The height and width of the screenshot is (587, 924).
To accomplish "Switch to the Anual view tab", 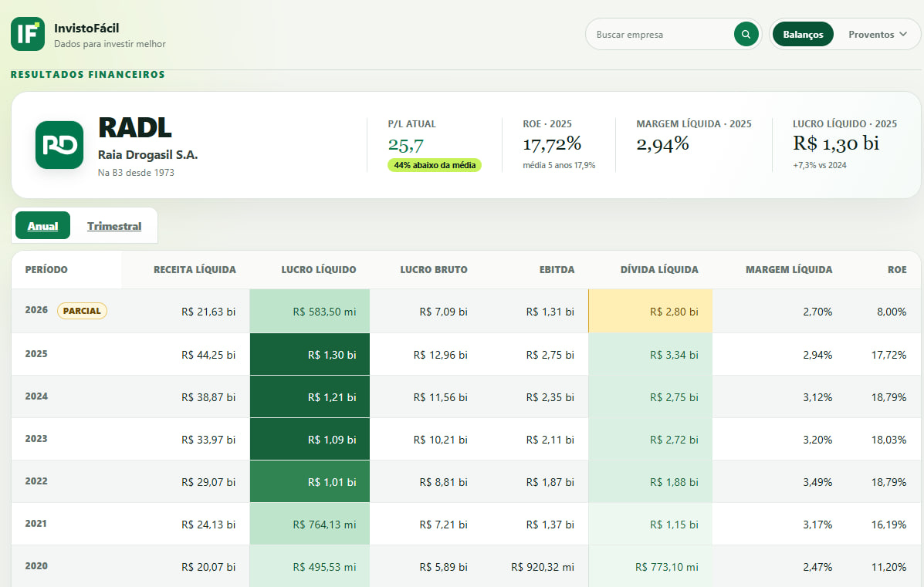I will pyautogui.click(x=42, y=225).
